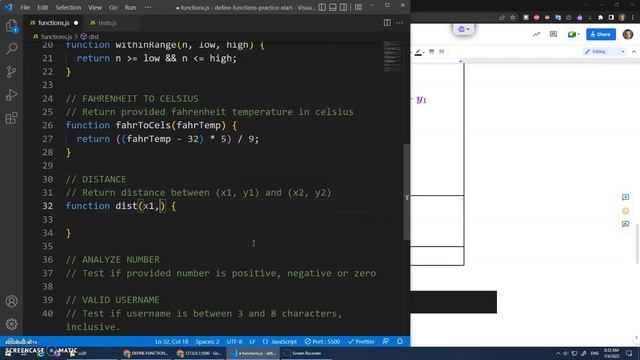640x360 pixels.
Task: Toggle the bottom panel layout icon
Action: [x=333, y=7]
